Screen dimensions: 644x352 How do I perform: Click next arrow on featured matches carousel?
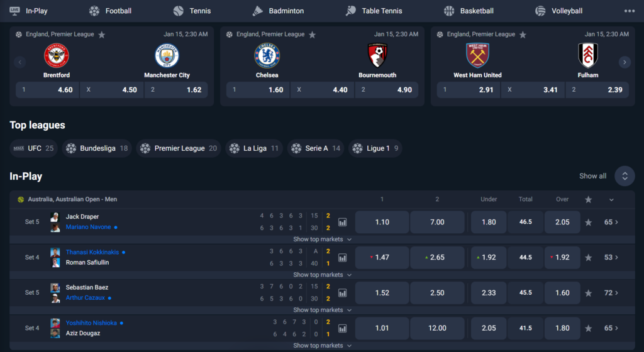point(625,62)
